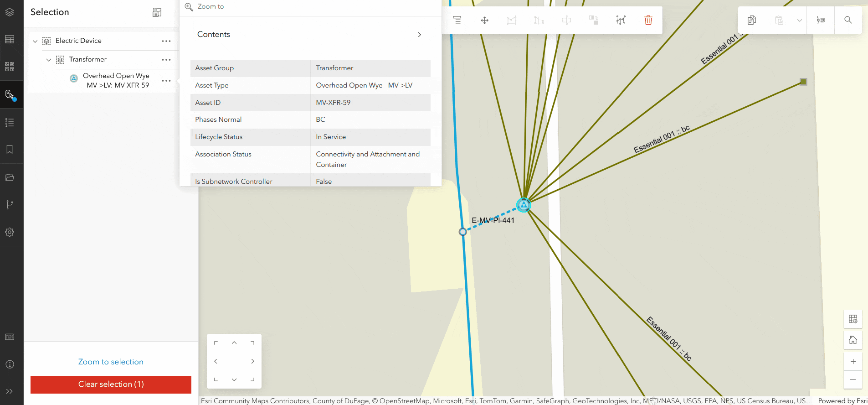Pan the map down-left with the corner control
This screenshot has height=405, width=868.
coord(216,379)
